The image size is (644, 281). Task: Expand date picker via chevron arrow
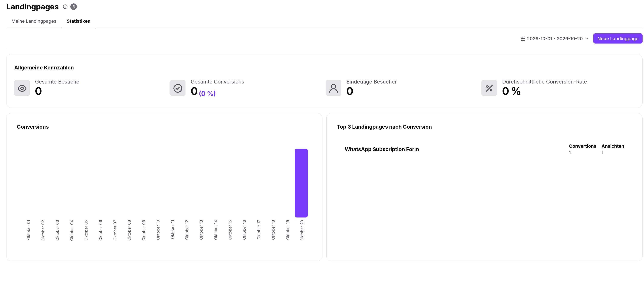click(586, 39)
